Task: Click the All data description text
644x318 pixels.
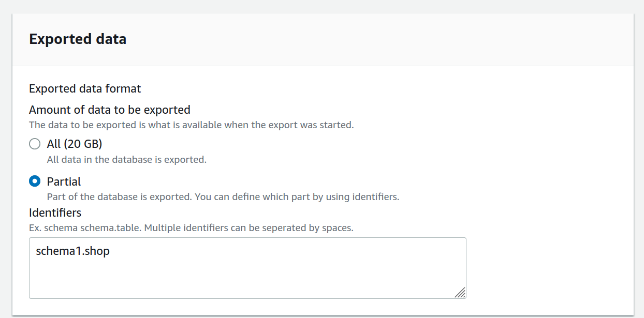Action: [127, 159]
